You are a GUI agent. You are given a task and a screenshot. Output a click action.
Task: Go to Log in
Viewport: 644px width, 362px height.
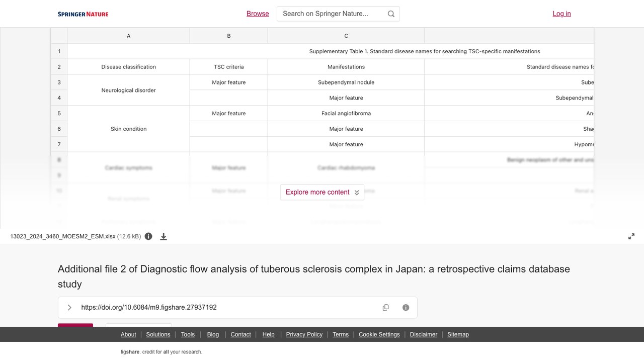coord(561,14)
